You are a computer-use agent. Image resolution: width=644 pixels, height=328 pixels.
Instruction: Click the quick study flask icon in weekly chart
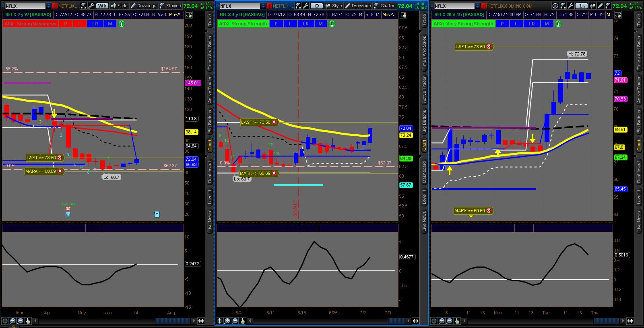[x=83, y=6]
